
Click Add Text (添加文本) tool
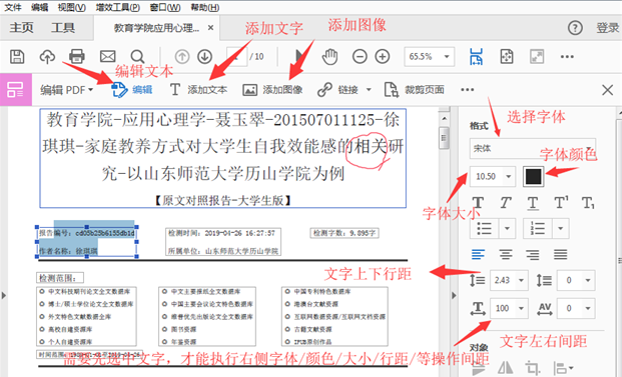click(198, 90)
